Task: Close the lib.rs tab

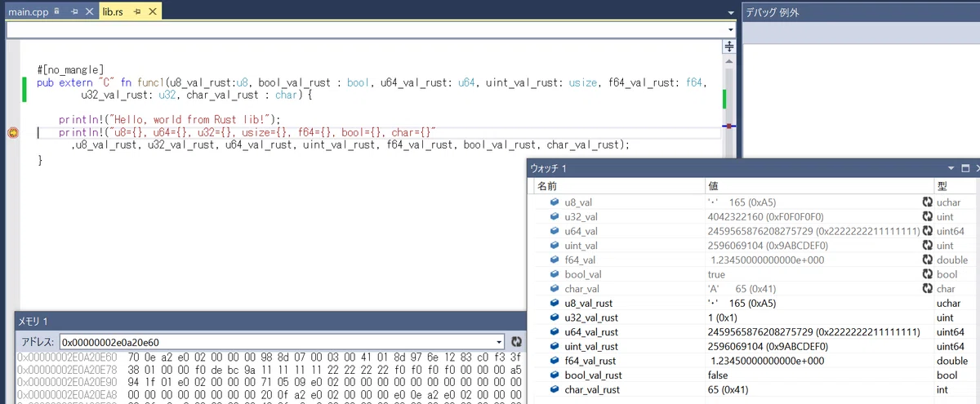Action: 151,11
